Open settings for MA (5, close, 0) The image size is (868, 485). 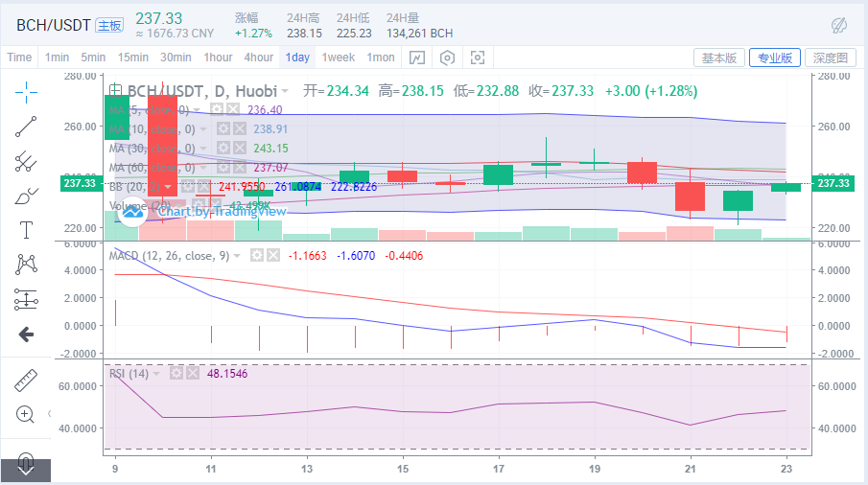point(217,109)
